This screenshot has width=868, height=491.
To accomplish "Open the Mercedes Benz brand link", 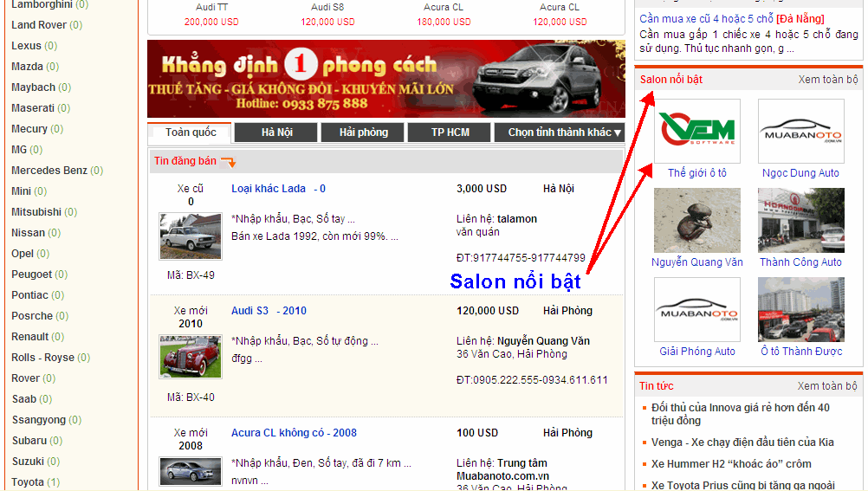I will (49, 171).
